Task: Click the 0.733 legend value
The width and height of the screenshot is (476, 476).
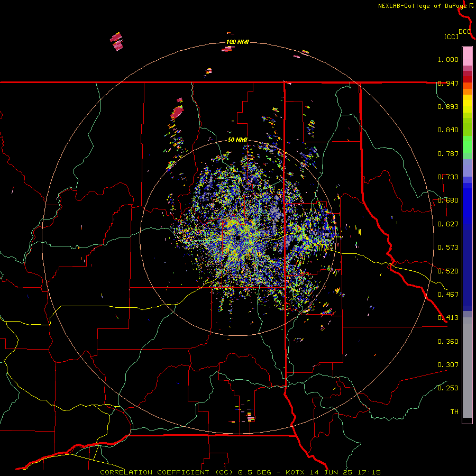Action: pos(448,177)
